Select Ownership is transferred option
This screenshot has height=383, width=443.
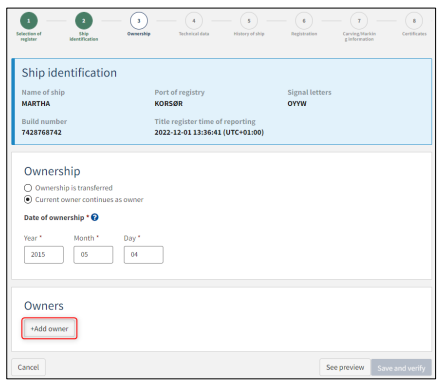pos(28,188)
